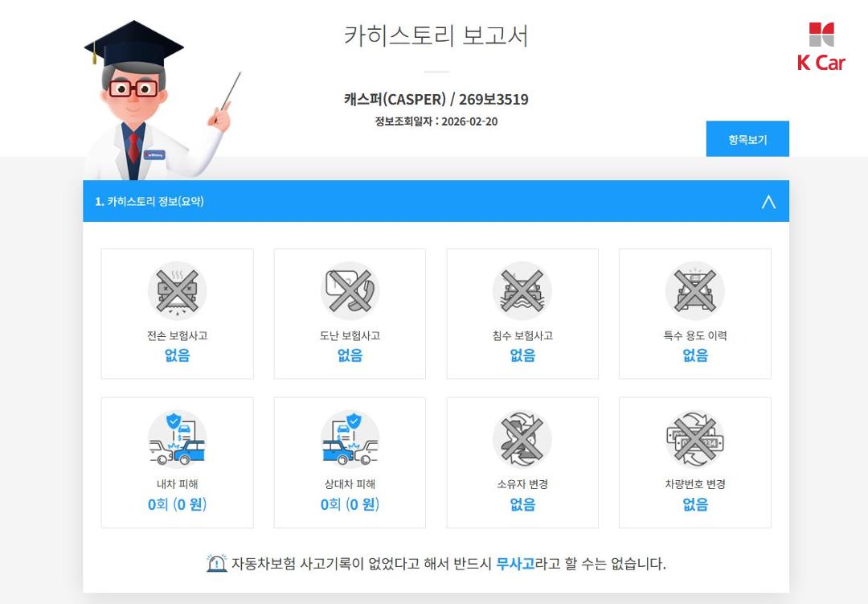Screen dimensions: 868x604
Task: Click the 캐스퍼(CASPER) / 269보3519 vehicle title
Action: pyautogui.click(x=436, y=99)
